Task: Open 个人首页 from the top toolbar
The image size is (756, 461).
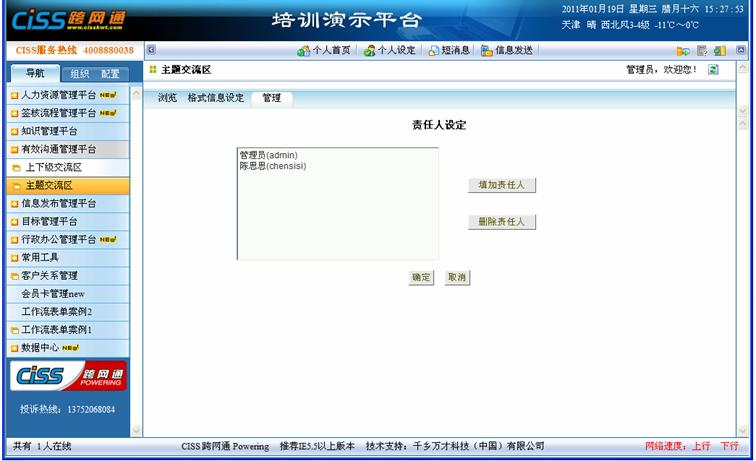Action: pos(324,50)
